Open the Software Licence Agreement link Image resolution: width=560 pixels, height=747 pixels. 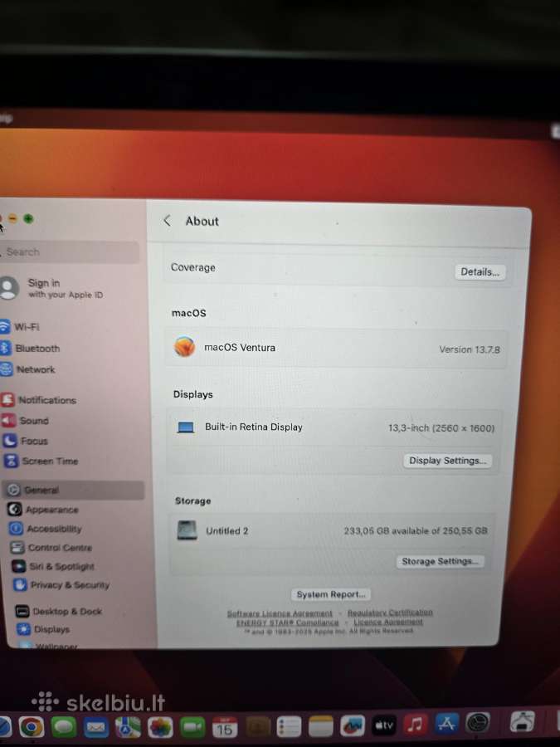[280, 613]
